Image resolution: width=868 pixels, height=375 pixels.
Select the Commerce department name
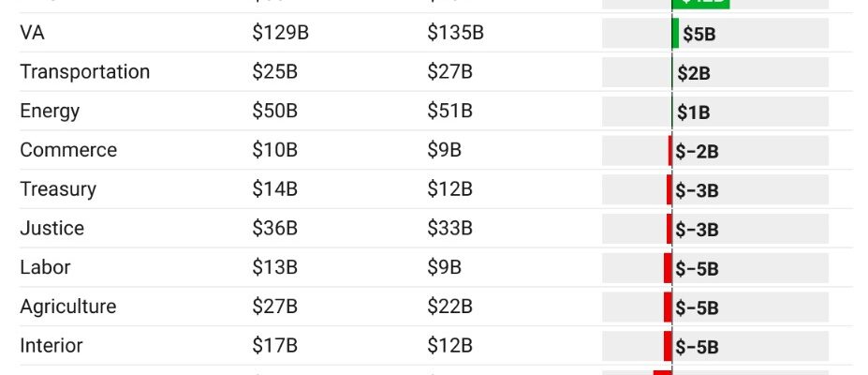point(68,150)
